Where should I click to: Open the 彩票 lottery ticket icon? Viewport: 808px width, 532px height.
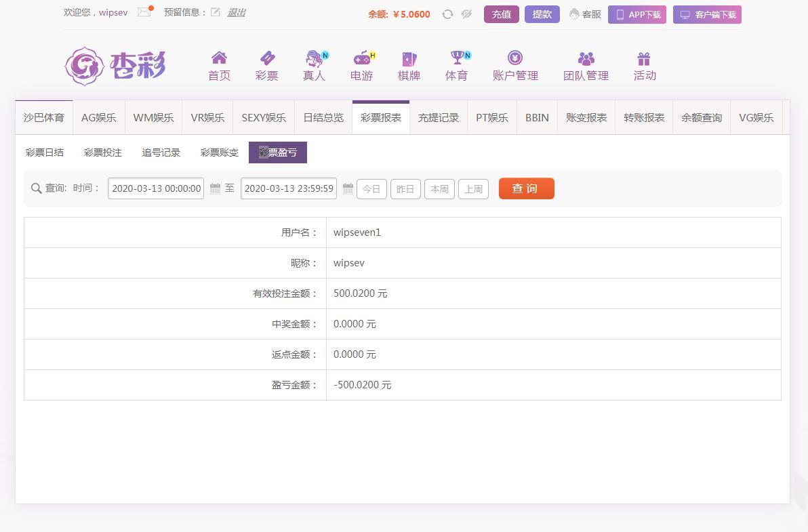coord(267,58)
